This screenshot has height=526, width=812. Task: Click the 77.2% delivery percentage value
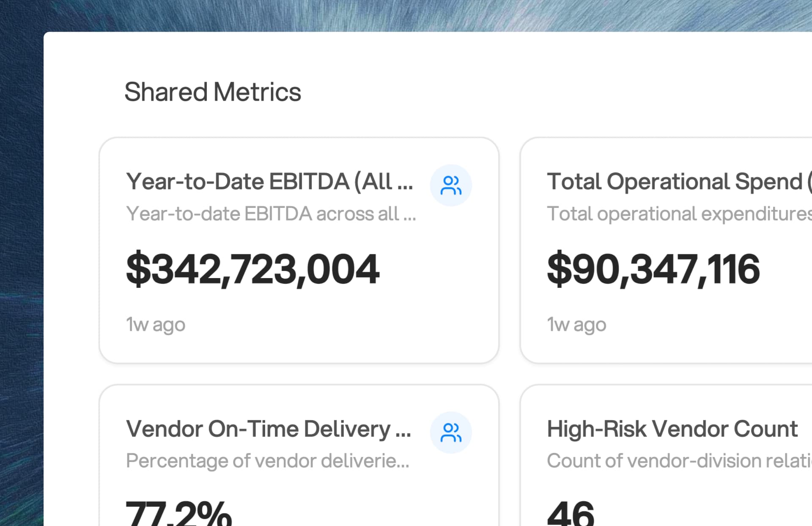(x=178, y=512)
